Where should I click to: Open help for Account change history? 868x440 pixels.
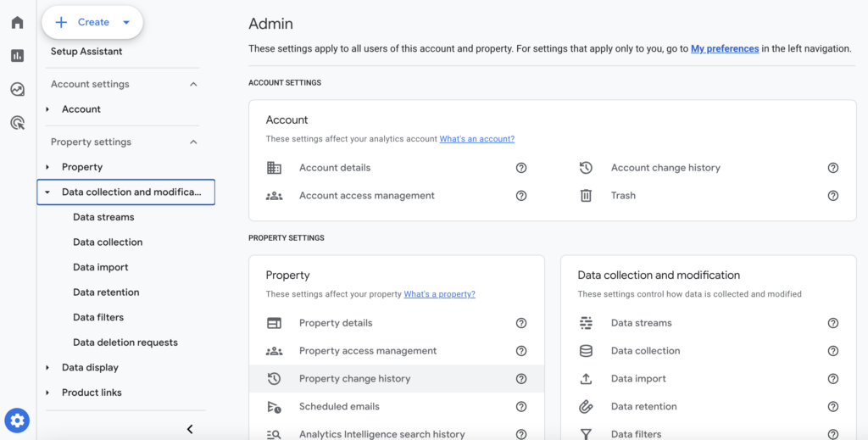[833, 168]
